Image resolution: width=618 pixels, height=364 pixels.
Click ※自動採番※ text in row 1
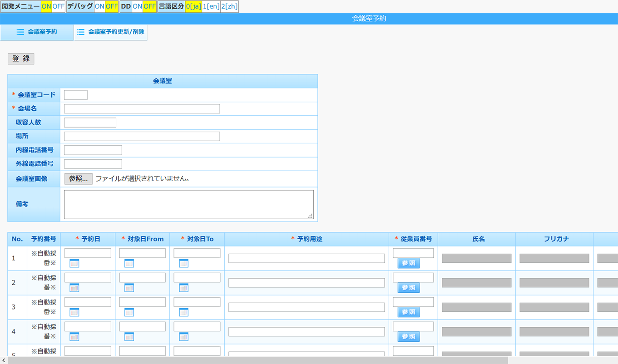click(x=44, y=258)
